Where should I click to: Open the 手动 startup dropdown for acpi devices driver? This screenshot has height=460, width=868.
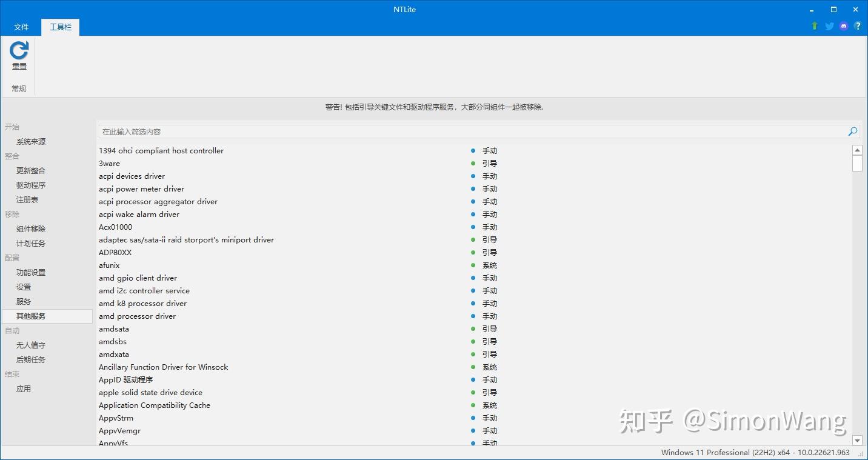tap(489, 176)
